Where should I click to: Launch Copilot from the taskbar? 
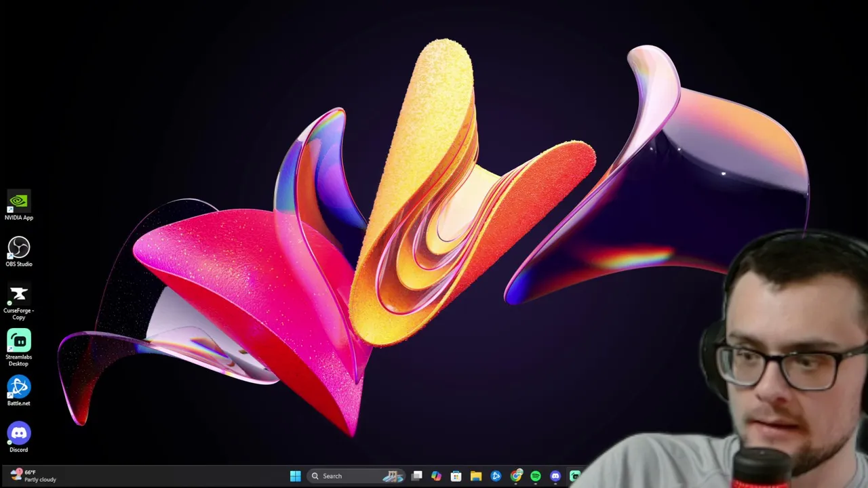(437, 476)
